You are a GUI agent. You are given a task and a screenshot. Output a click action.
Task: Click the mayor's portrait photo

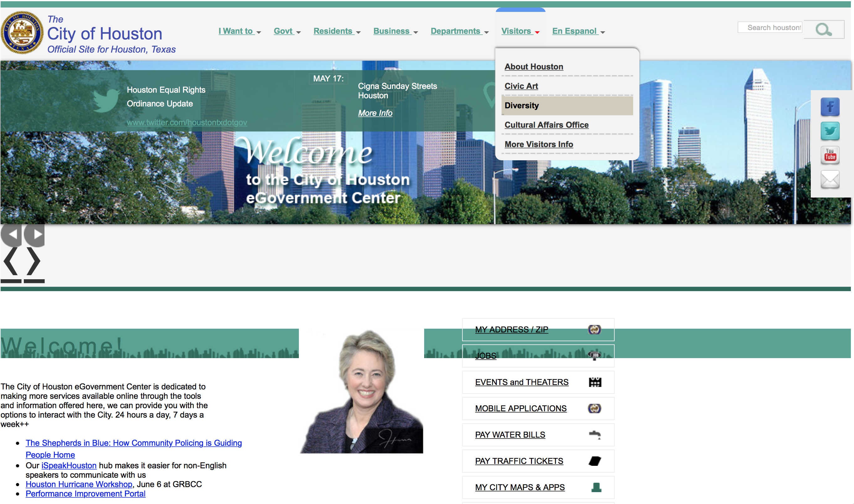[x=362, y=391]
